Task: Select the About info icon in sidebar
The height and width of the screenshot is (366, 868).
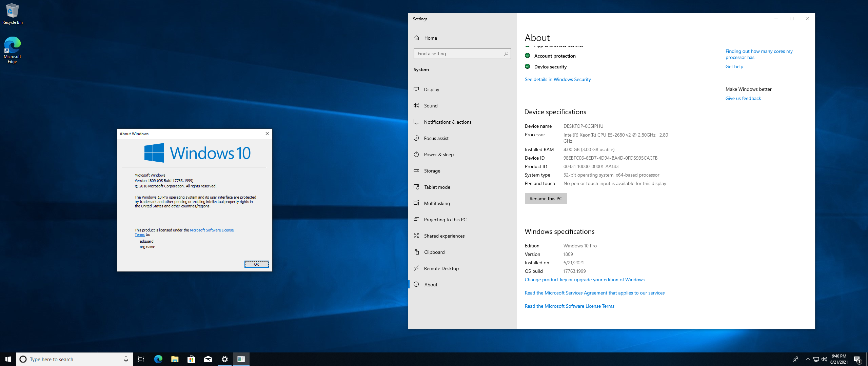Action: 416,284
